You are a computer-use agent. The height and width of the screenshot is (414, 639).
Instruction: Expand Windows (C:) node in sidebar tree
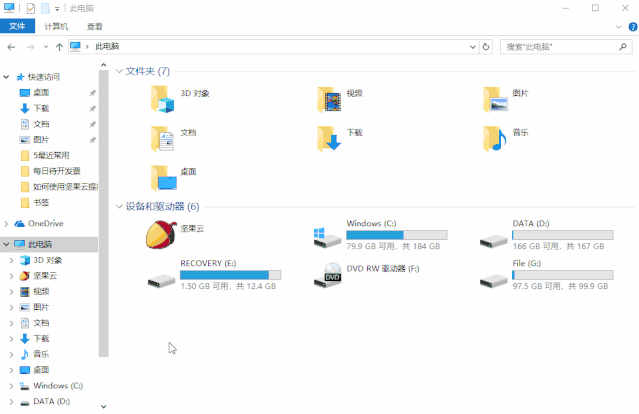tap(11, 385)
